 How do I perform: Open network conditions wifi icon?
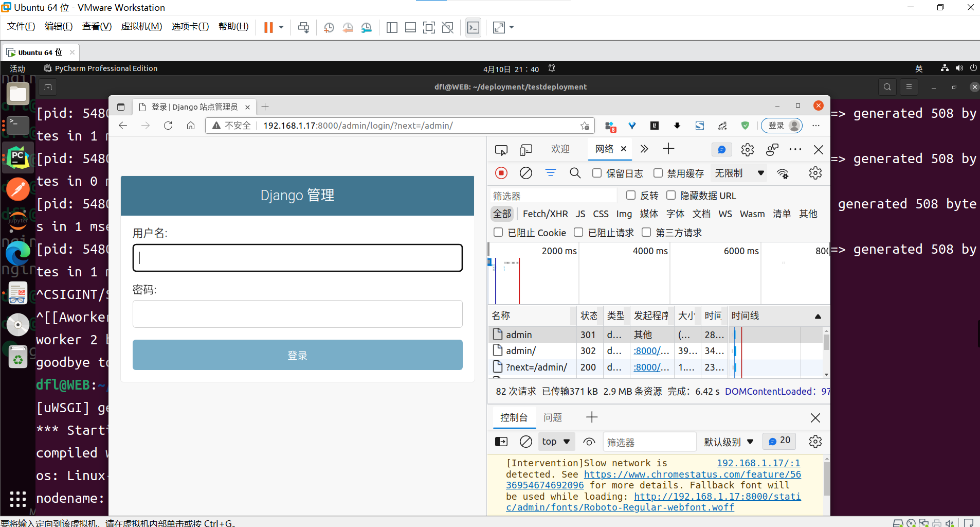pos(783,173)
